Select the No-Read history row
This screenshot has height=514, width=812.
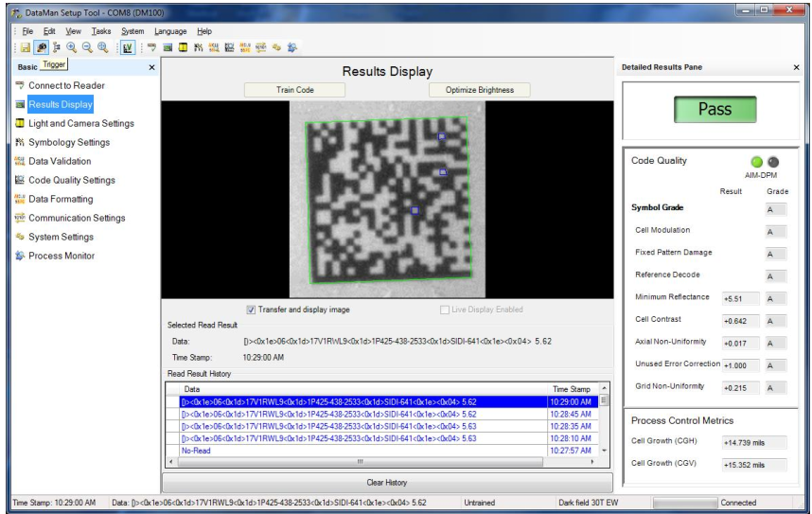point(382,451)
